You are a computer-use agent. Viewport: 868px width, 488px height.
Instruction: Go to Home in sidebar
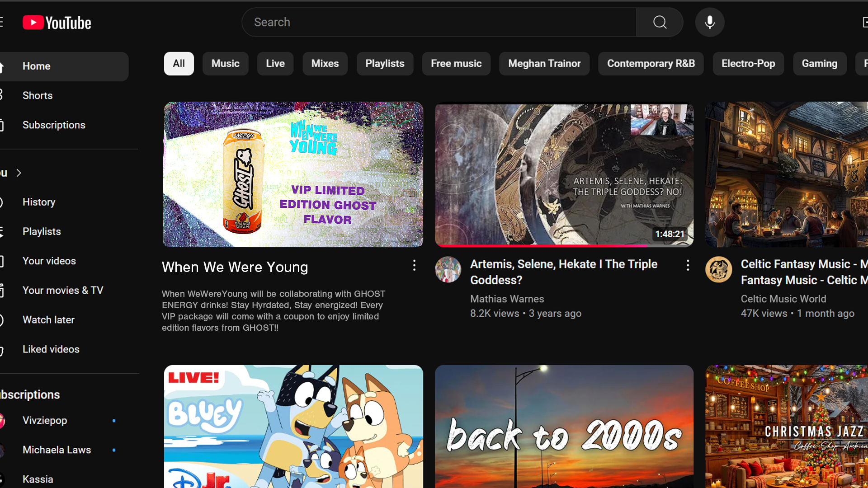pos(63,66)
